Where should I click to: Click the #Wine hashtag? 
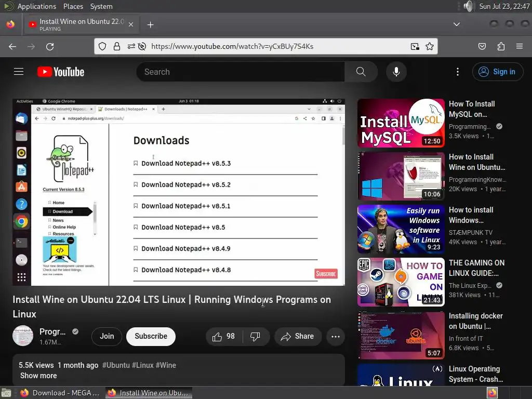pyautogui.click(x=166, y=365)
